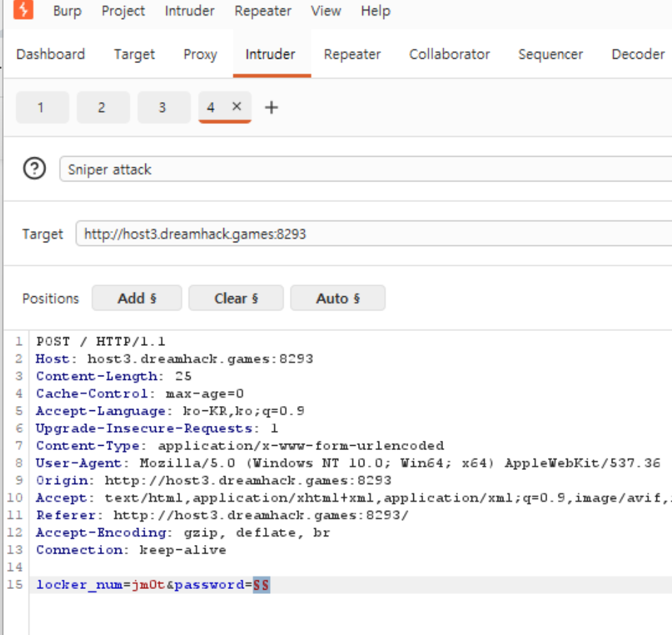The width and height of the screenshot is (672, 635).
Task: Add a new Intruder tab with plus icon
Action: [x=271, y=107]
